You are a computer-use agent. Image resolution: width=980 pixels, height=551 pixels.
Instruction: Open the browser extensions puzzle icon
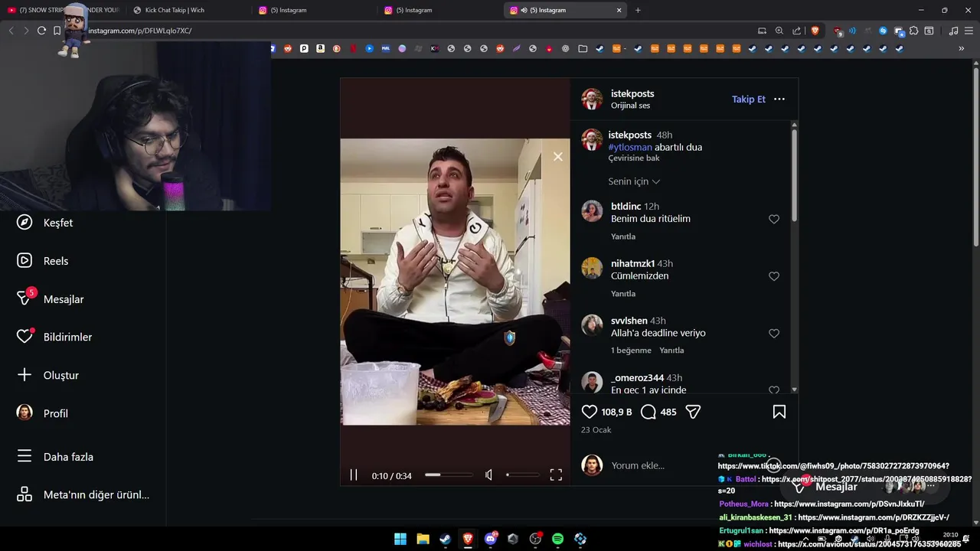pos(913,31)
